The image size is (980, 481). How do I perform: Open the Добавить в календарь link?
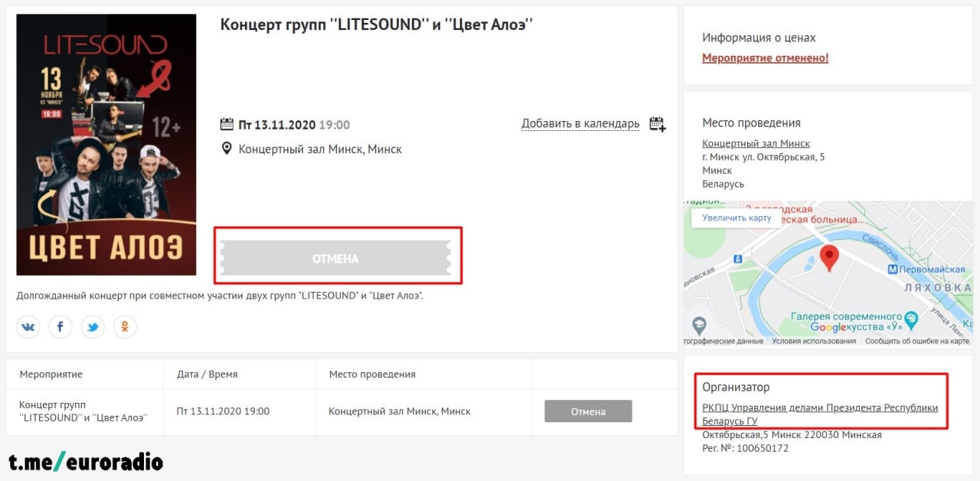coord(580,124)
